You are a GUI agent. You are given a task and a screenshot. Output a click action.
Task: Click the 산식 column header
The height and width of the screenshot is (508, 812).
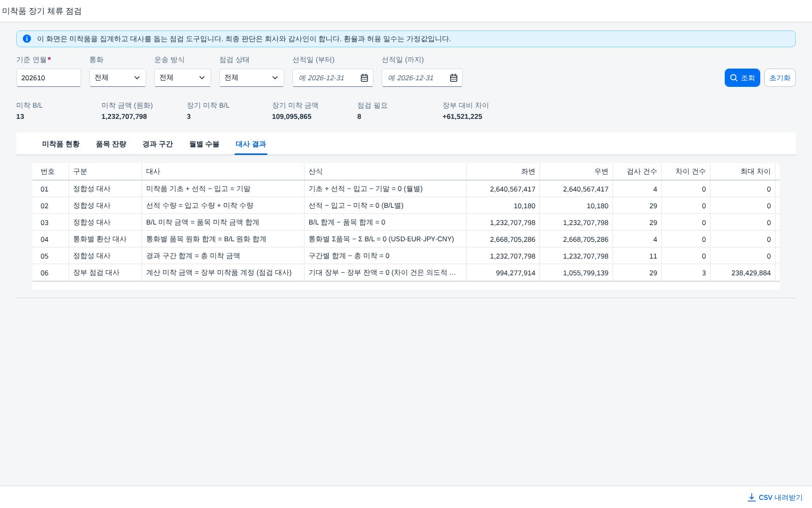[x=386, y=172]
